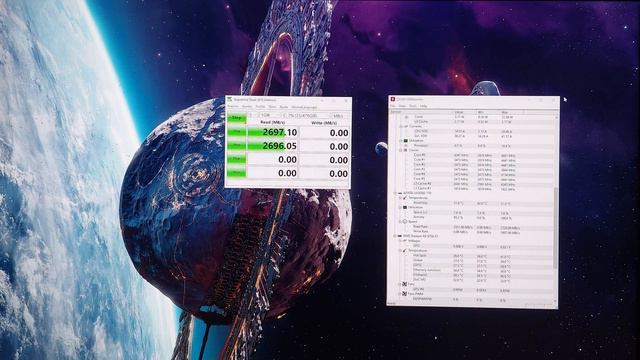
Task: Select the Core #0 clock row
Action: point(471,155)
